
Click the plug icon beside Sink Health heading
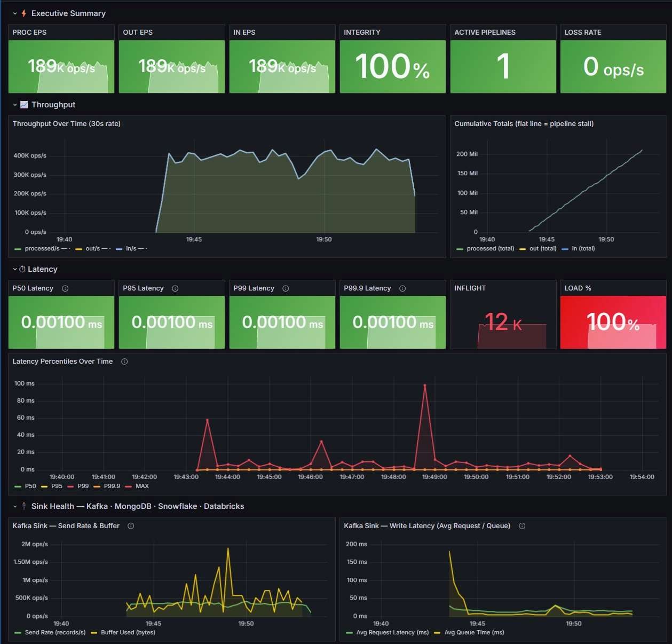(x=24, y=506)
